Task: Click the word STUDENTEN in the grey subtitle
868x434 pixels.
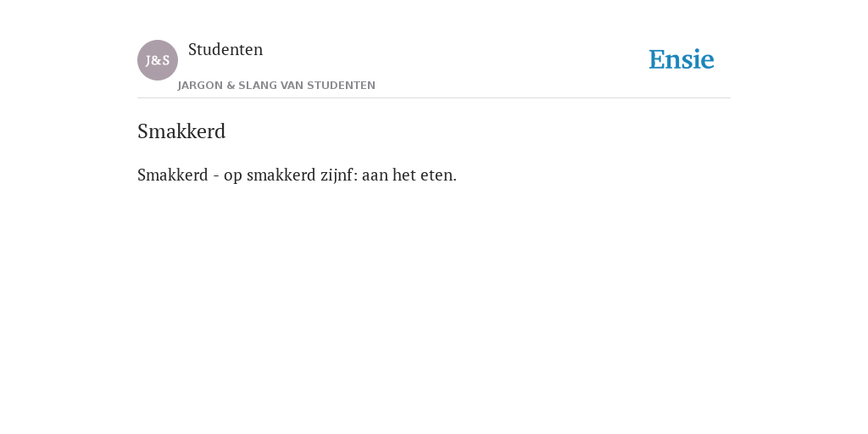Action: click(x=341, y=86)
